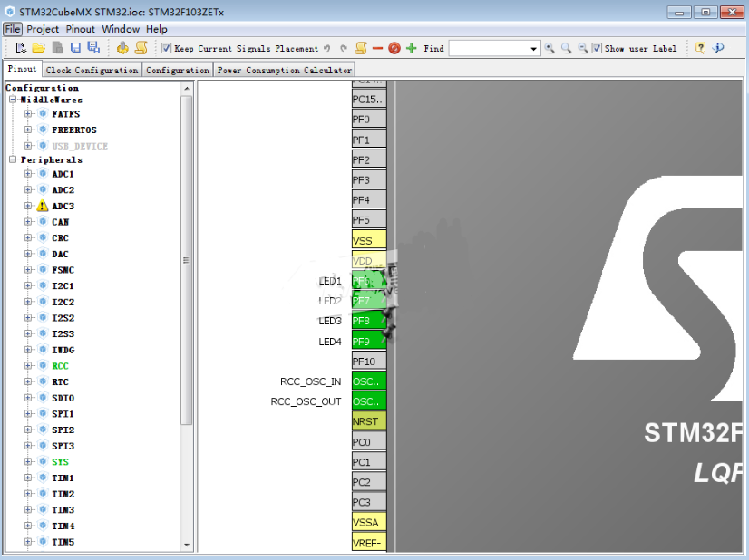Click the yellow VSSA power pin

point(369,522)
